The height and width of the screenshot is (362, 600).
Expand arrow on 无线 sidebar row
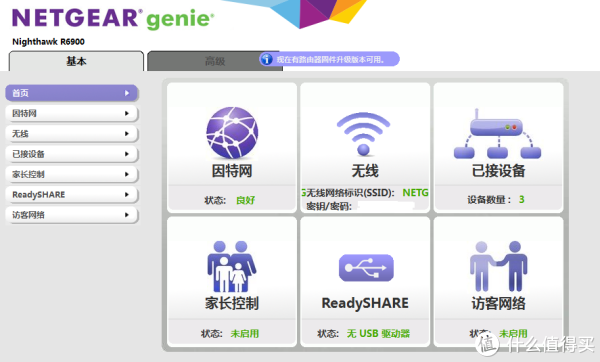[127, 134]
